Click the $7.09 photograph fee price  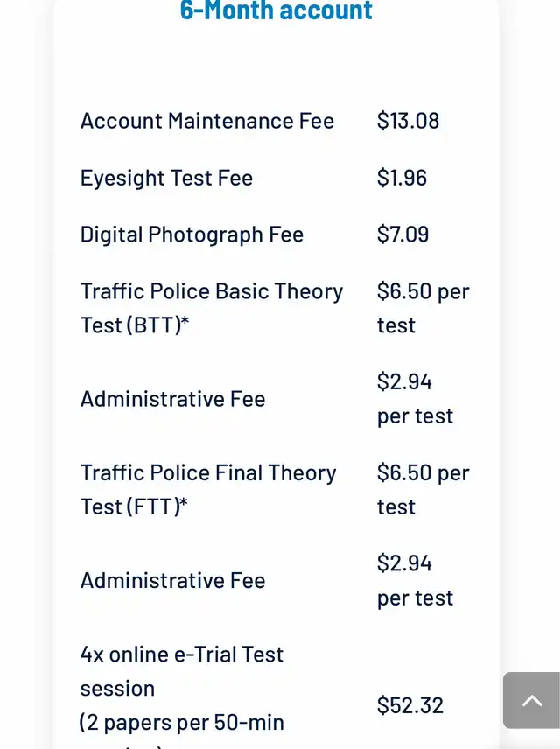[x=402, y=234]
